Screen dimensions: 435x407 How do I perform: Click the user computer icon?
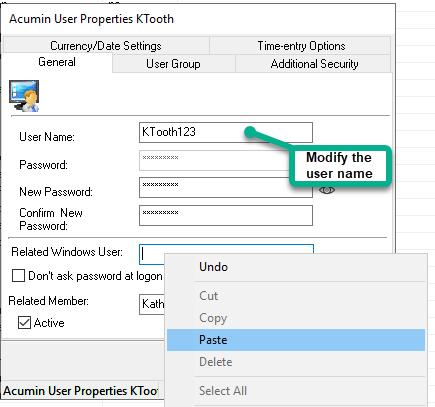pos(24,96)
